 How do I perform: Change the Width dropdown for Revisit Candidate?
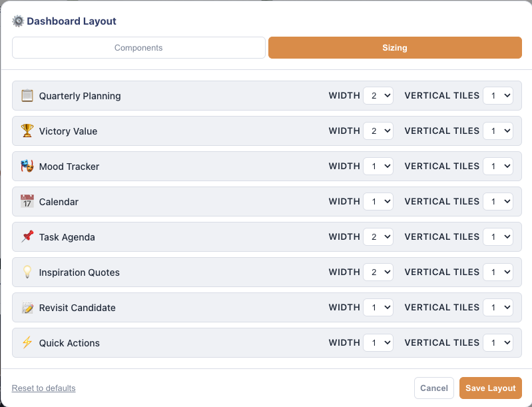click(x=378, y=308)
